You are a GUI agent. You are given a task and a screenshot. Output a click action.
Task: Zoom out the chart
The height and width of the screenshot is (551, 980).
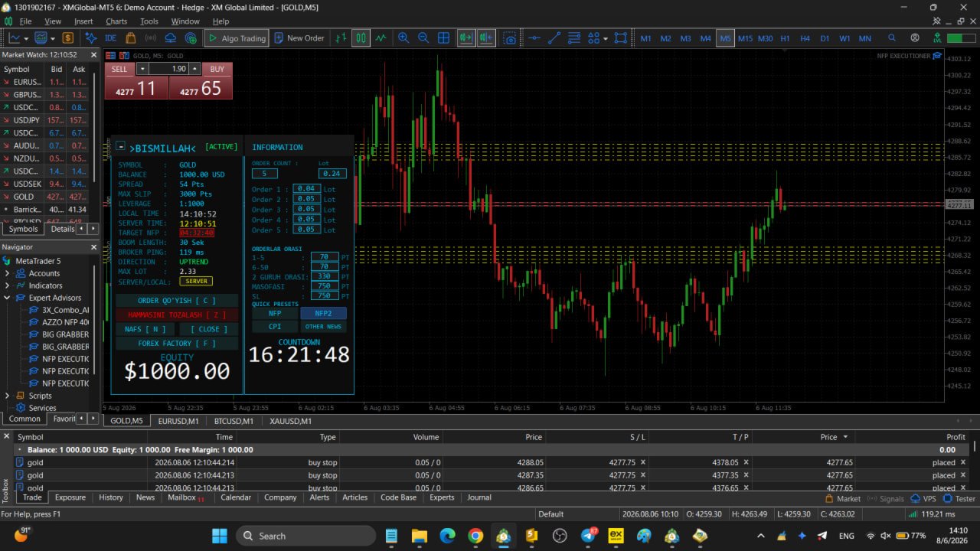(423, 37)
